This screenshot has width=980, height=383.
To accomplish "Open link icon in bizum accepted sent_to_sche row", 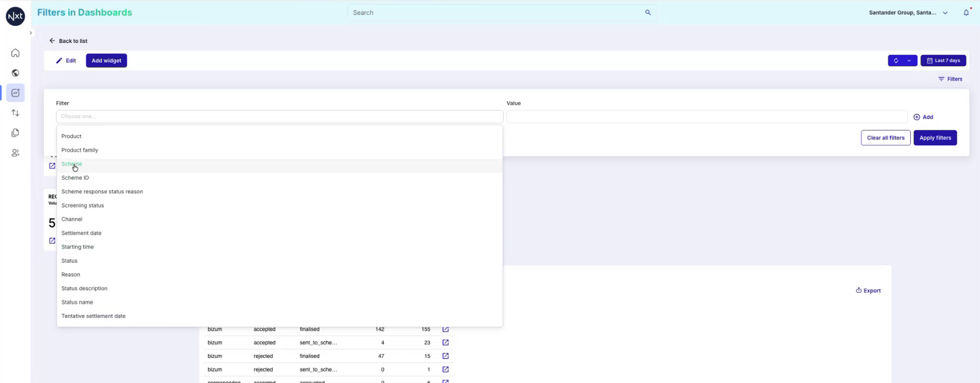I will (x=445, y=342).
